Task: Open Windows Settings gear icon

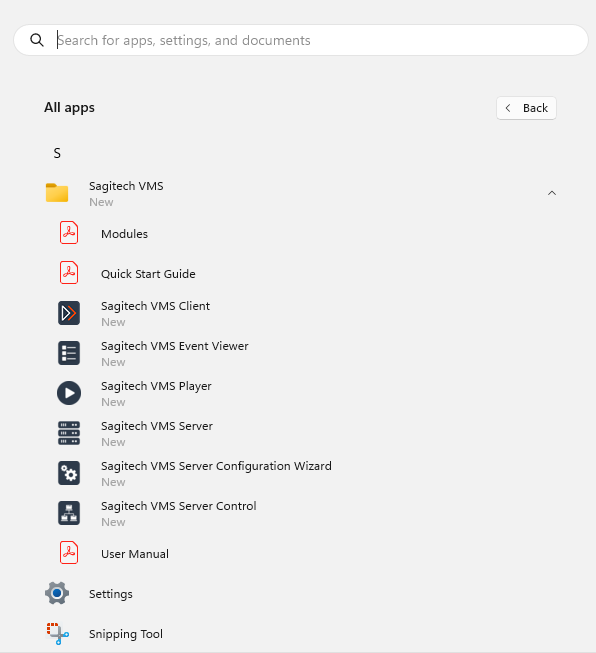Action: click(x=57, y=593)
